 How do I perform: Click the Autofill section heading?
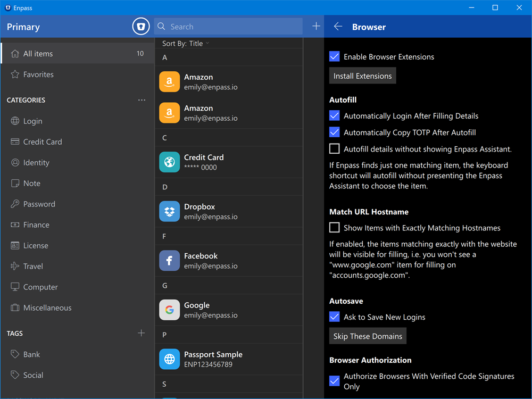(343, 100)
